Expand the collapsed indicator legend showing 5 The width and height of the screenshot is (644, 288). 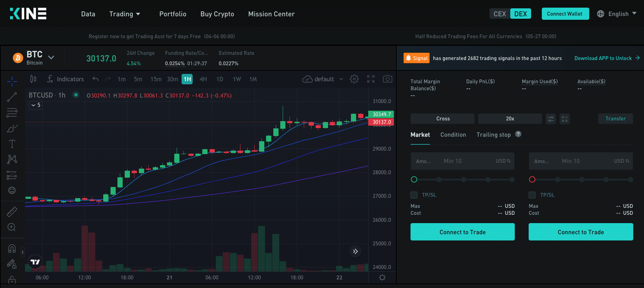pyautogui.click(x=35, y=105)
